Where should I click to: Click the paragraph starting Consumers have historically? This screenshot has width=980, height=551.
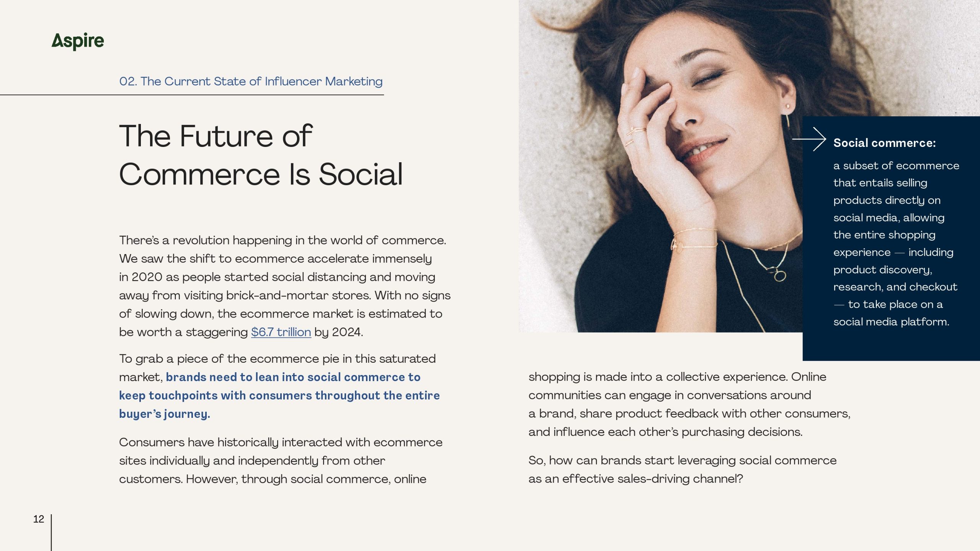280,460
